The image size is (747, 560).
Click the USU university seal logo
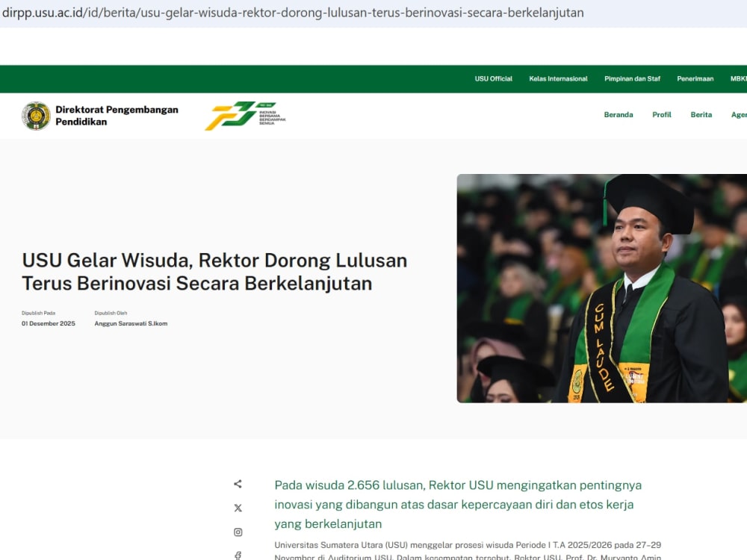[36, 116]
